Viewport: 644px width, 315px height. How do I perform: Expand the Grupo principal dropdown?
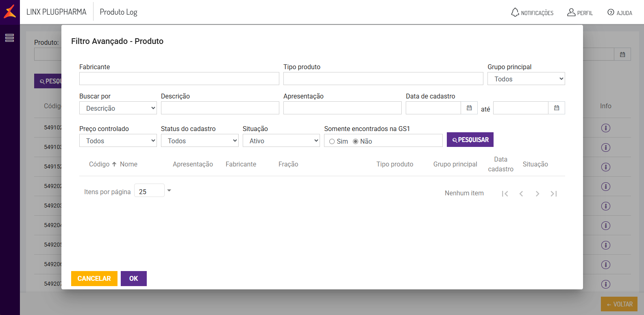526,79
